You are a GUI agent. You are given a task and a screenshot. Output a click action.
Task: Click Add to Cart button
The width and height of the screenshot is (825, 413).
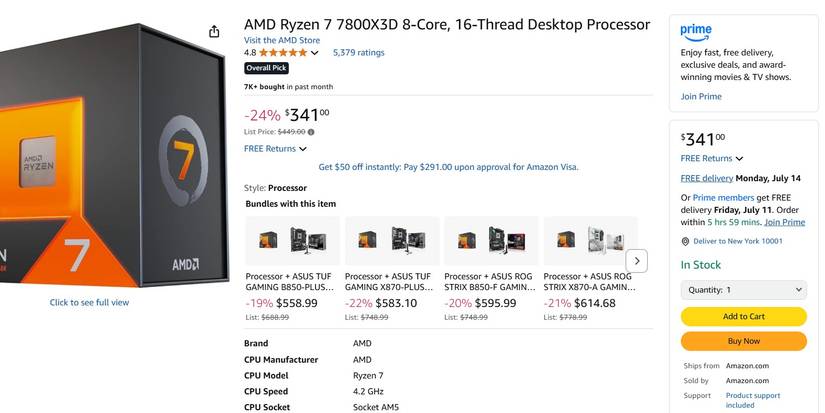[x=743, y=316]
